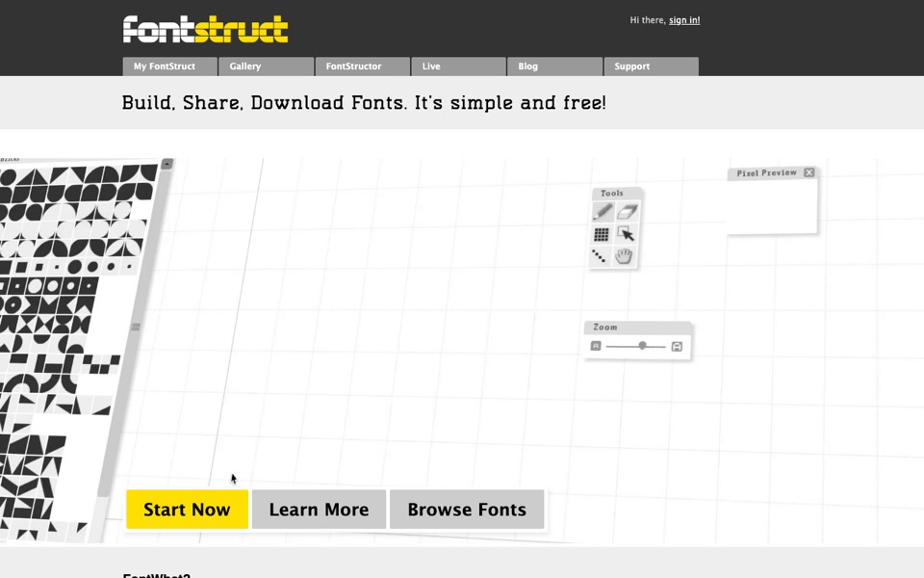
Task: Click the 'Build, Share, Download Fonts' headline
Action: (364, 103)
